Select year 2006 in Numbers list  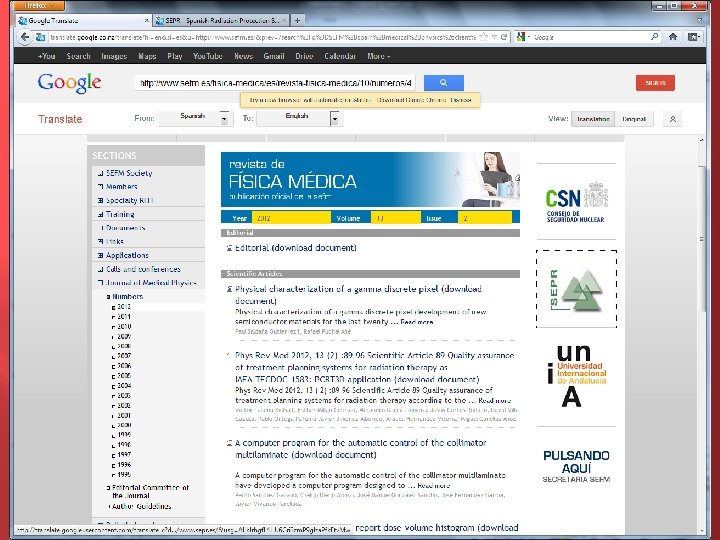[124, 366]
